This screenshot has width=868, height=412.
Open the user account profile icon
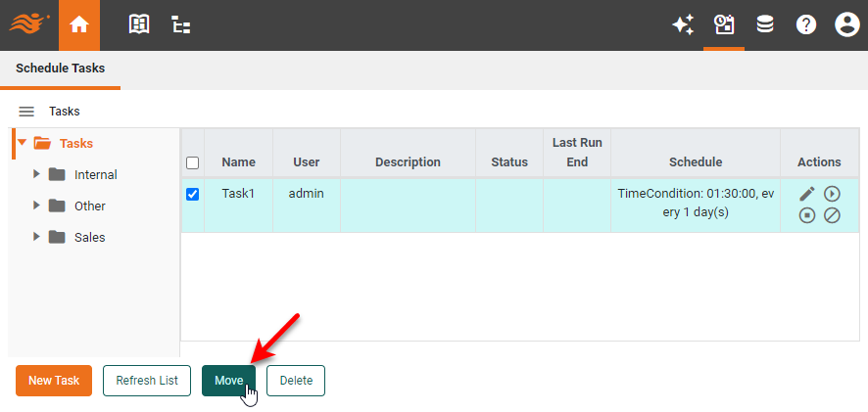point(846,25)
